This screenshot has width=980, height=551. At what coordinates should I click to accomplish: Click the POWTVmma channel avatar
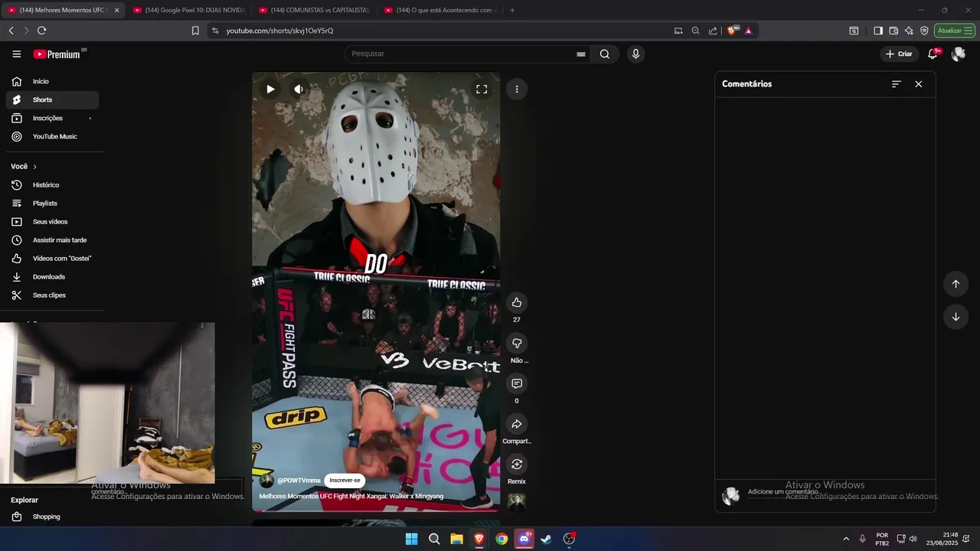(x=266, y=481)
